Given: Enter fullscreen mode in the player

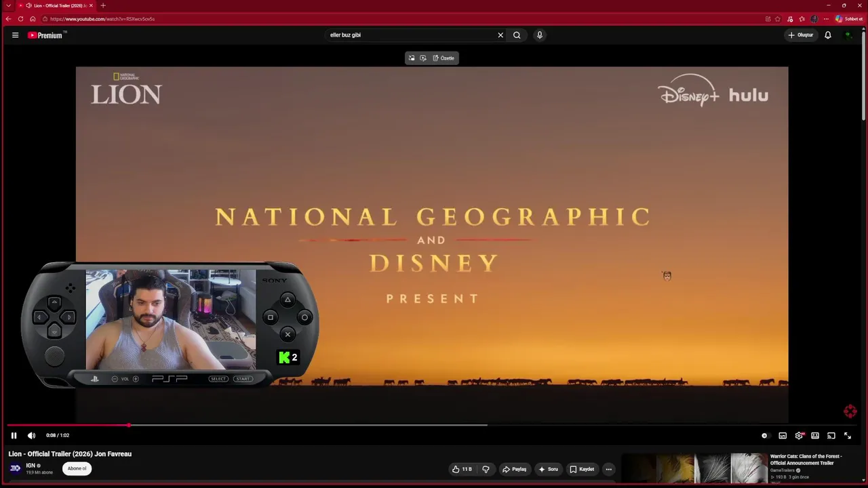Looking at the screenshot, I should 848,436.
